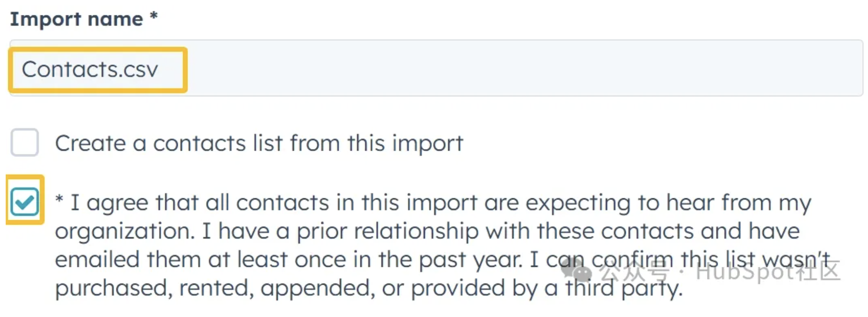The image size is (868, 317).
Task: Click the word "organization" in the consent text
Action: 125,232
